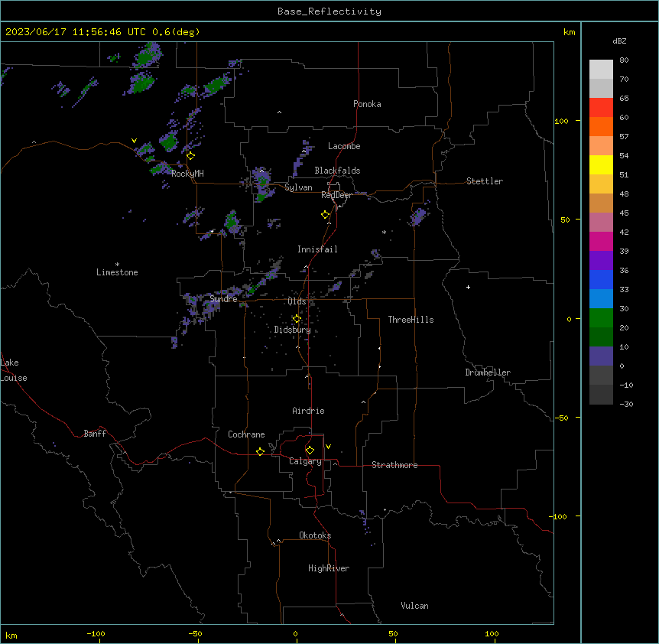Image resolution: width=659 pixels, height=644 pixels.
Task: Pick the bright orange swatch below 60 dBZ
Action: [x=601, y=126]
